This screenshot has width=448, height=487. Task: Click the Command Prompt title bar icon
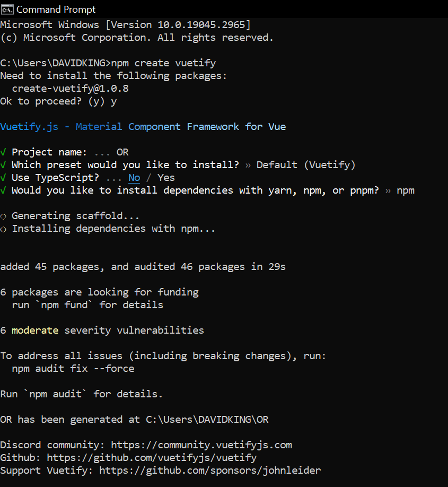pyautogui.click(x=7, y=9)
